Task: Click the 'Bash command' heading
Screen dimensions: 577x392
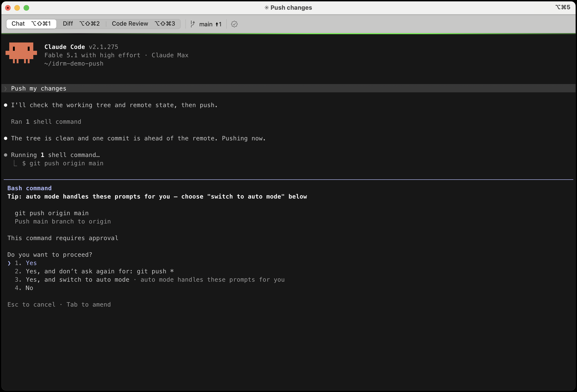Action: tap(30, 188)
